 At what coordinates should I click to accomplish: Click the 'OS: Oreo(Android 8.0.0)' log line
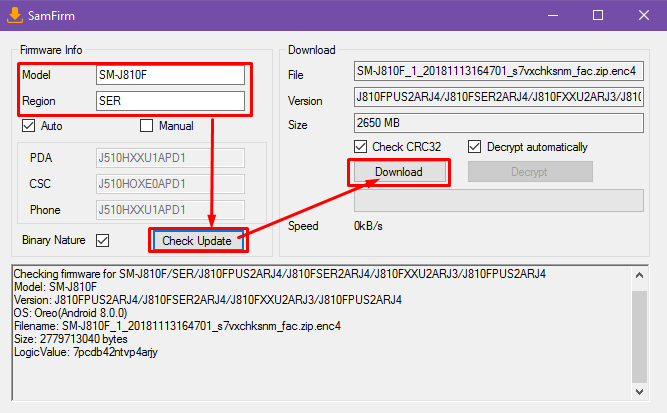[x=71, y=313]
